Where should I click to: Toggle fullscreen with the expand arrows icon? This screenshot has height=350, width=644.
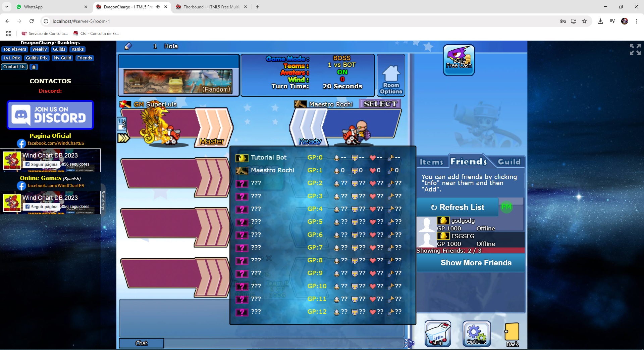[x=635, y=49]
